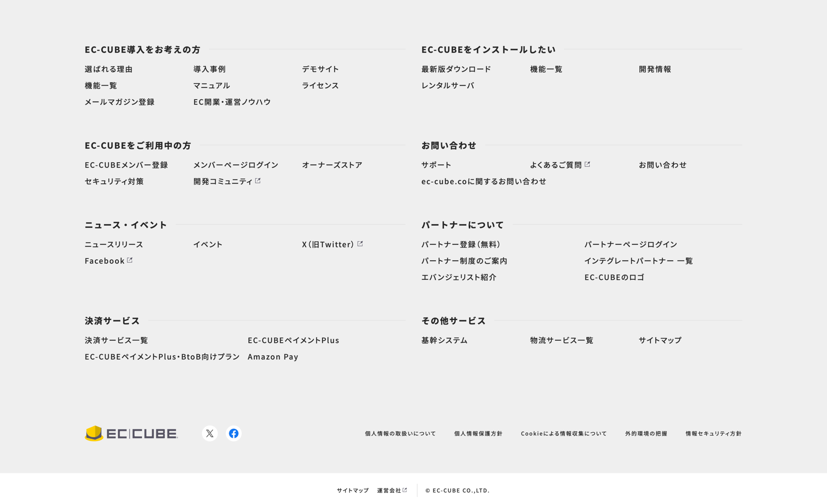
Task: Click external-link icon beside 開発コミュニティ
Action: tap(258, 181)
